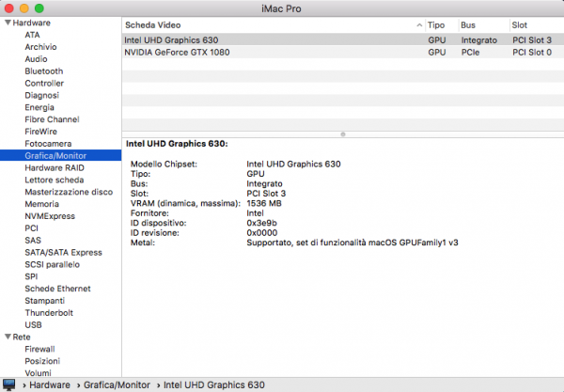Image resolution: width=564 pixels, height=392 pixels.
Task: Collapse the Hardware section triangle
Action: pos(8,23)
